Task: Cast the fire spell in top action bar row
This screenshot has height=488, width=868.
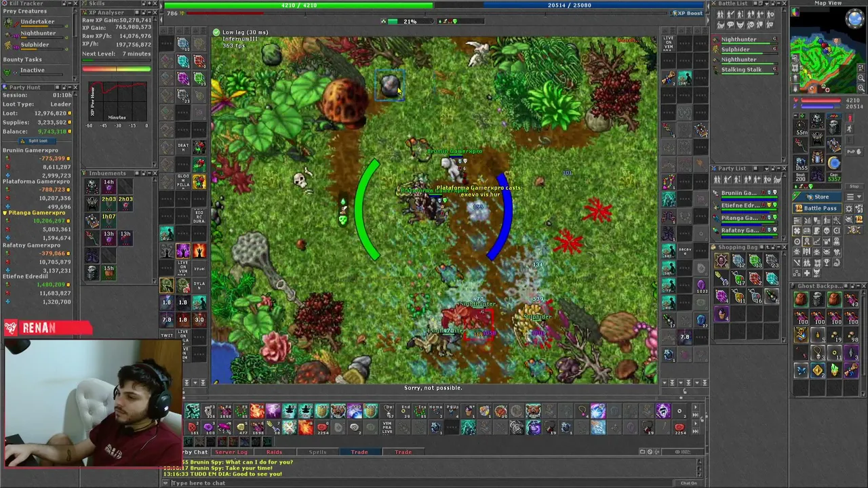Action: click(257, 411)
